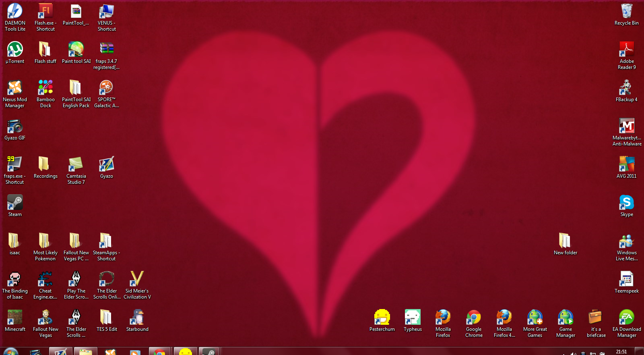644x355 pixels.
Task: Open Mozilla Firefox shortcut
Action: tap(443, 324)
